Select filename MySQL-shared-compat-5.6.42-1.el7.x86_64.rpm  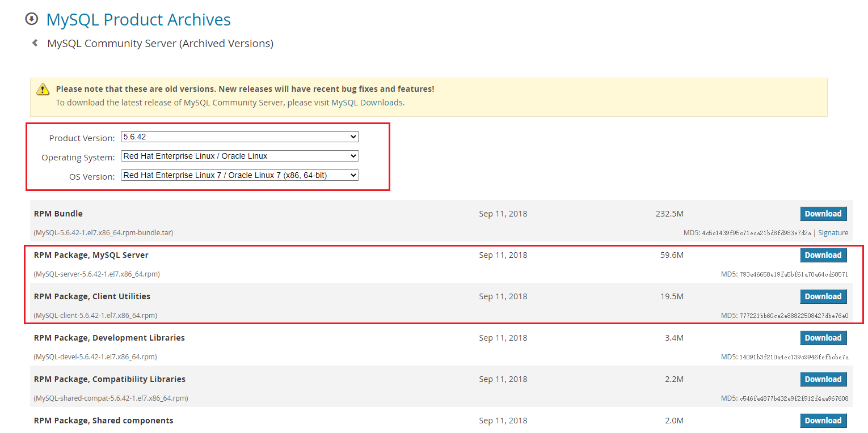pos(111,398)
